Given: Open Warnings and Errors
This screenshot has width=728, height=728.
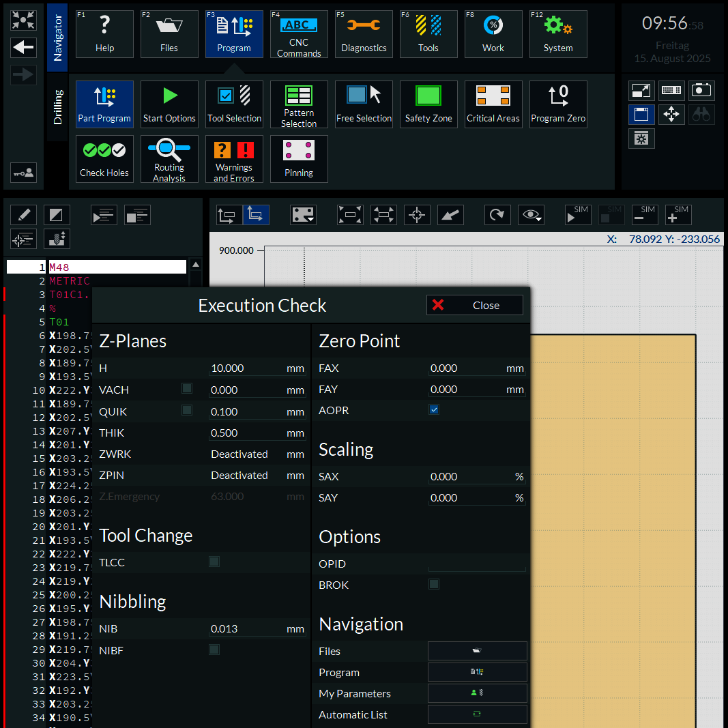Looking at the screenshot, I should tap(234, 159).
